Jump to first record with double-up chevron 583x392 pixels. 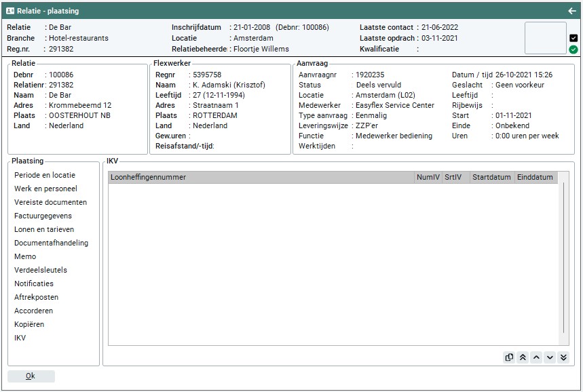point(523,357)
